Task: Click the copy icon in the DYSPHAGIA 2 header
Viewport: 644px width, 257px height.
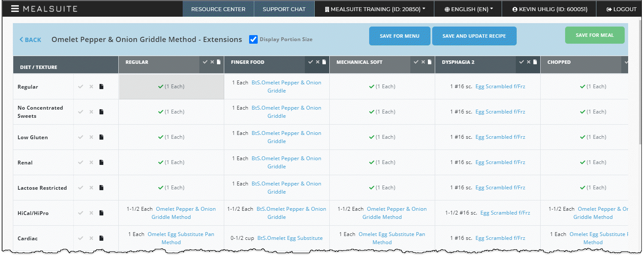Action: (535, 62)
